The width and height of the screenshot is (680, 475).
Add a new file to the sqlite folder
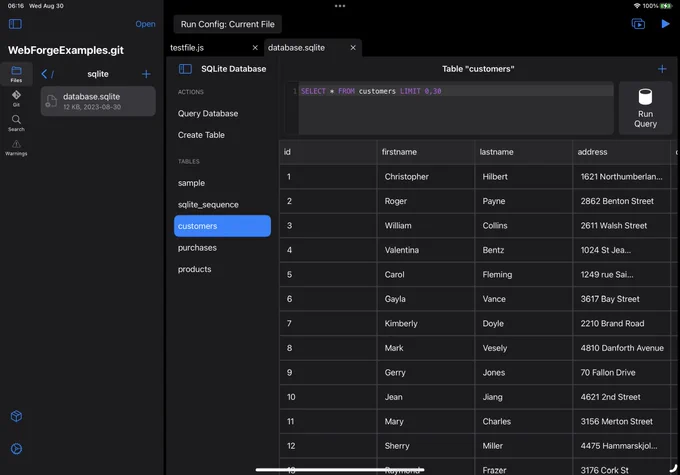[146, 74]
